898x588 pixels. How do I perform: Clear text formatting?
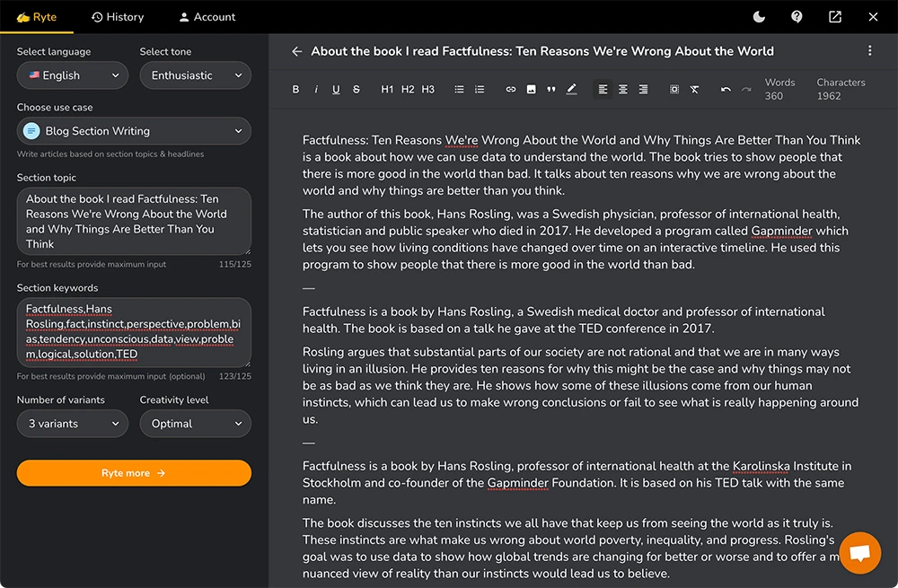[x=694, y=90]
